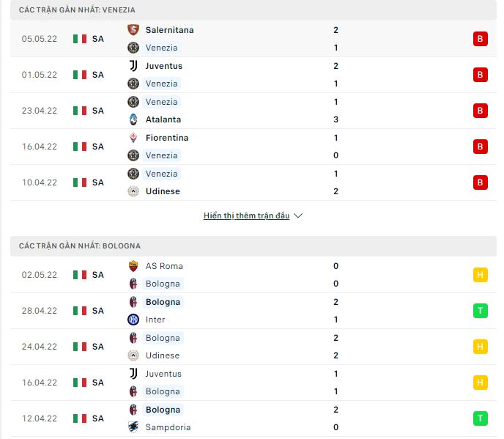504x439 pixels.
Task: Click the Juventus logo in the 01.05.22 Venezia match
Action: point(133,66)
